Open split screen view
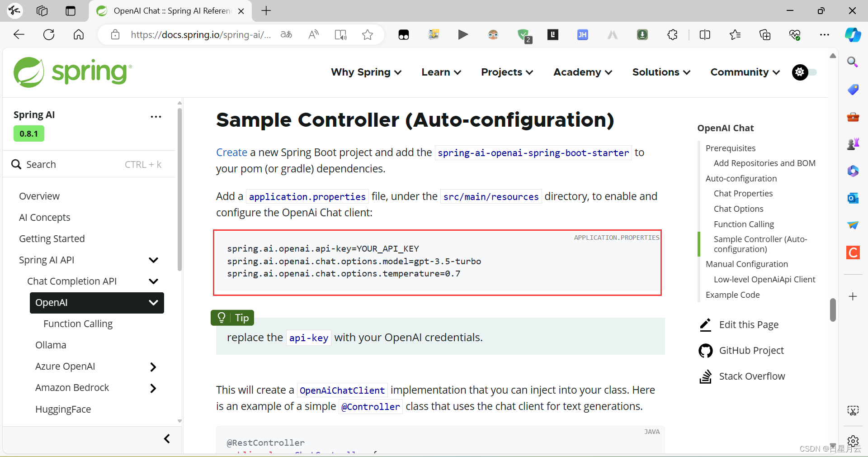 pos(705,34)
